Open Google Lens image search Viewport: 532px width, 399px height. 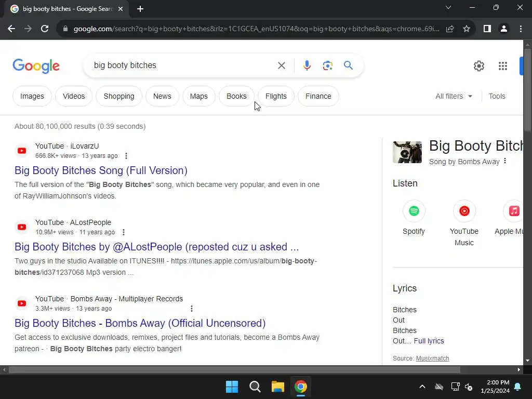(327, 65)
